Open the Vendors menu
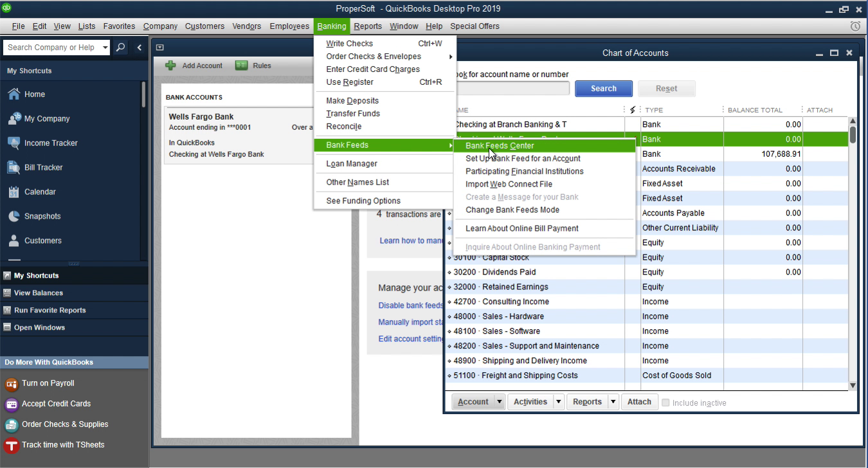The image size is (868, 468). (246, 26)
